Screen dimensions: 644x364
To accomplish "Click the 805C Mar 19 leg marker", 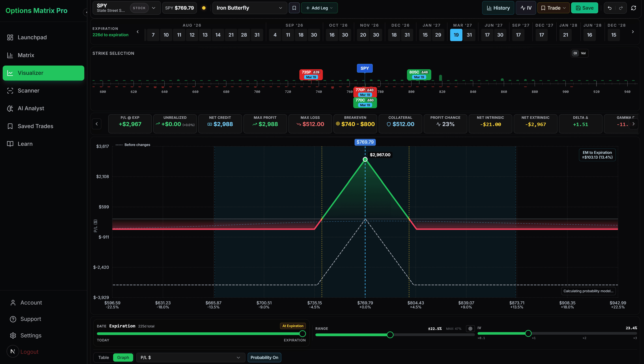I will point(419,74).
